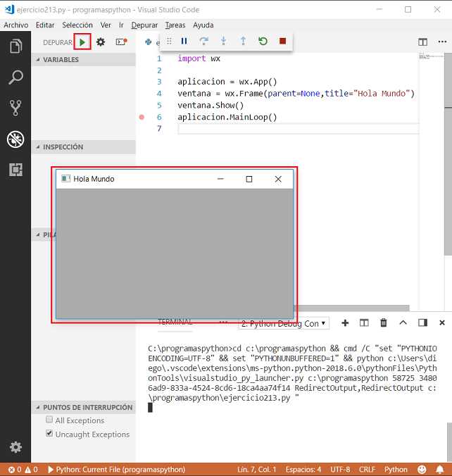Collapse the INSPECCIÓN section
The image size is (452, 476).
84,147
